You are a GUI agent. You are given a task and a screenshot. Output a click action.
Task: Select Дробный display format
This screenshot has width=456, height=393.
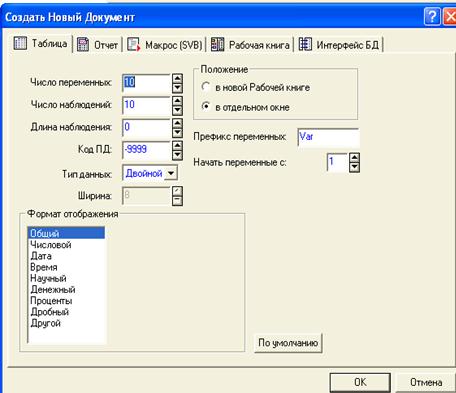click(x=66, y=312)
